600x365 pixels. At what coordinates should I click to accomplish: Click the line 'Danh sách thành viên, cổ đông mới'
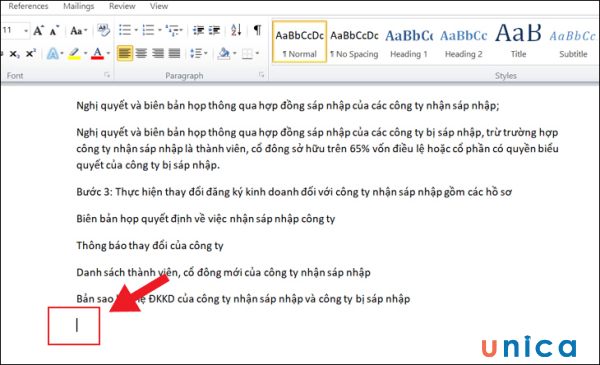point(223,272)
